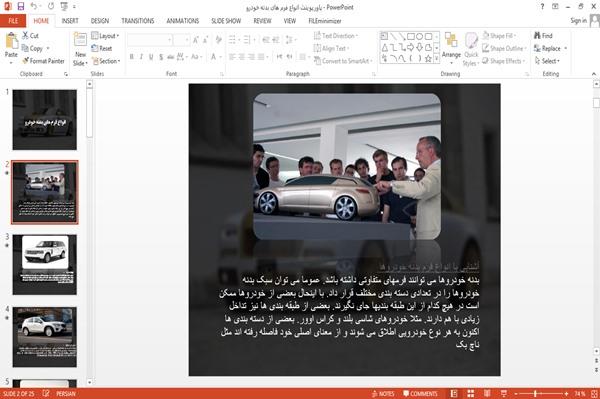The width and height of the screenshot is (600, 399).
Task: Switch to the INSERT tab
Action: [70, 21]
